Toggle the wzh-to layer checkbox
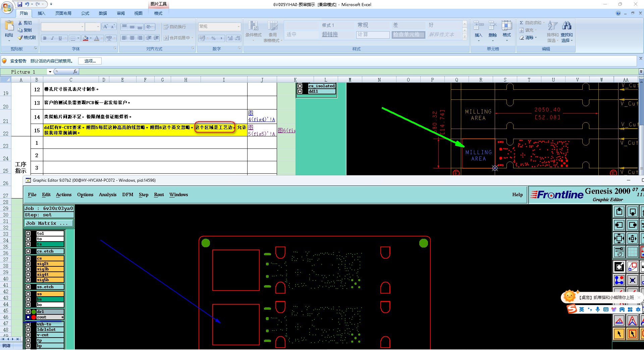 click(28, 324)
